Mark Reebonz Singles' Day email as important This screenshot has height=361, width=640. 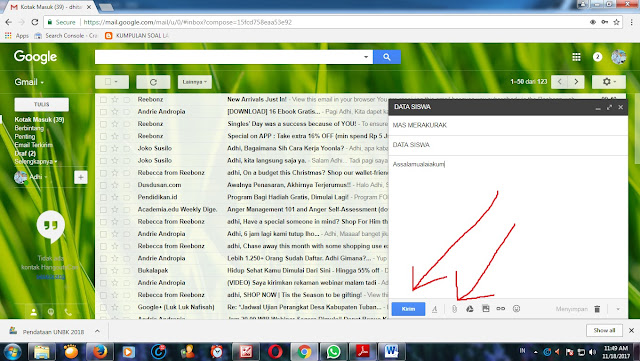[x=127, y=124]
